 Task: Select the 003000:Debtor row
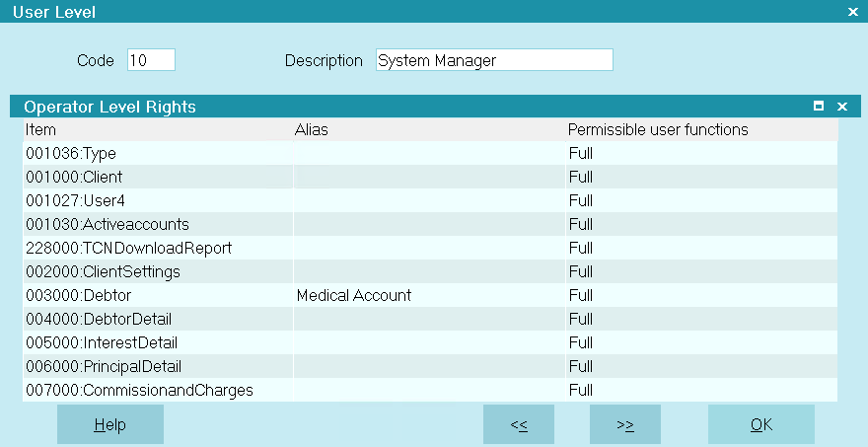430,295
